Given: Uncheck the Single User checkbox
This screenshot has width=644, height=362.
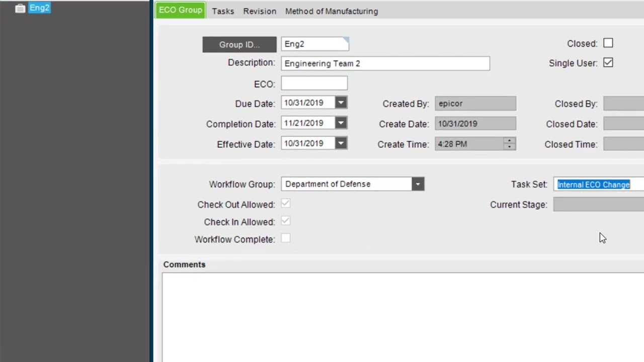Looking at the screenshot, I should (x=608, y=63).
